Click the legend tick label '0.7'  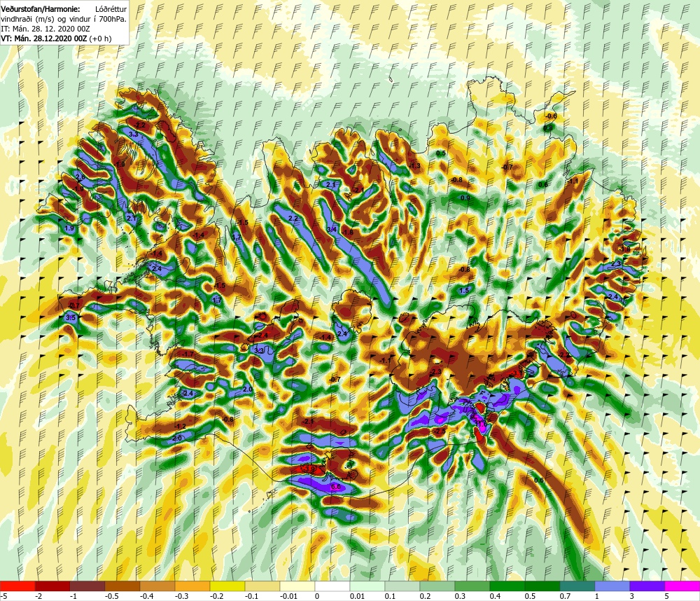565,596
